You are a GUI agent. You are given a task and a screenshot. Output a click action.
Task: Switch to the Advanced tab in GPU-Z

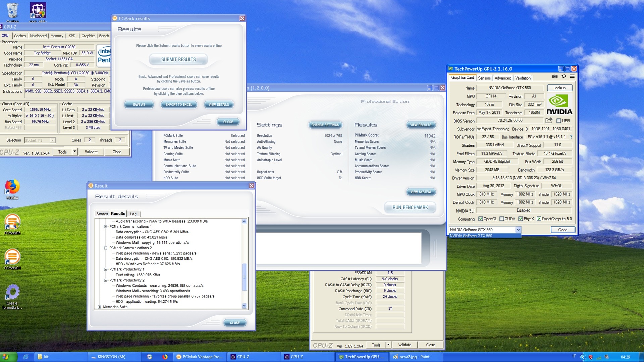503,78
